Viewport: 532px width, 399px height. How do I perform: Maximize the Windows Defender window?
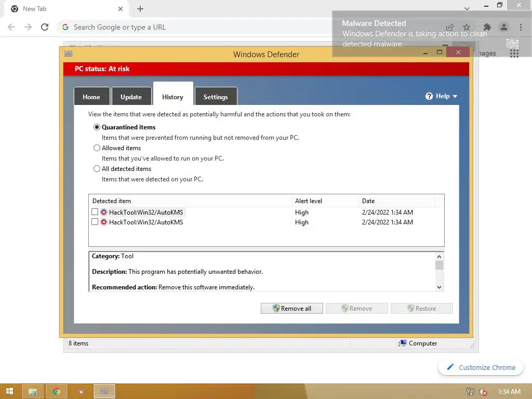pyautogui.click(x=440, y=52)
